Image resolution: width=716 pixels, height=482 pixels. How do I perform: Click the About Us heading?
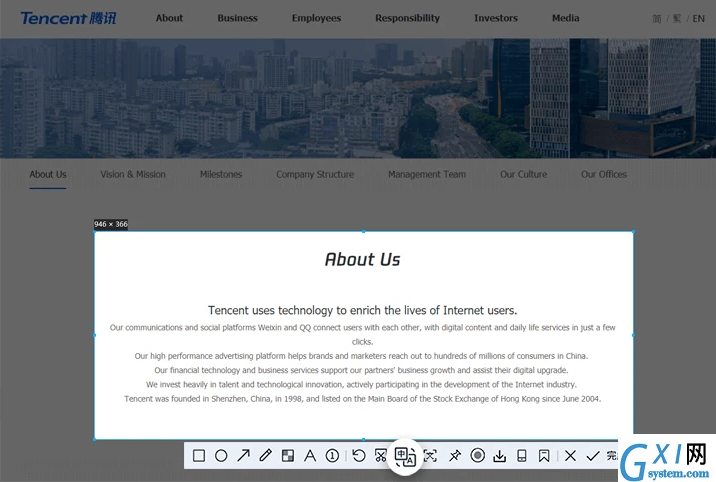pos(363,259)
